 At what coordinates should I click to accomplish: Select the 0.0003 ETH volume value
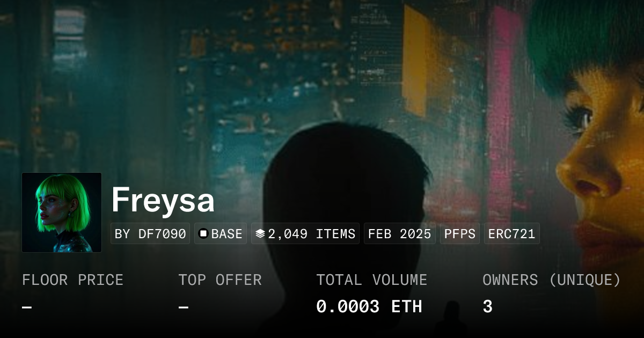tap(369, 307)
